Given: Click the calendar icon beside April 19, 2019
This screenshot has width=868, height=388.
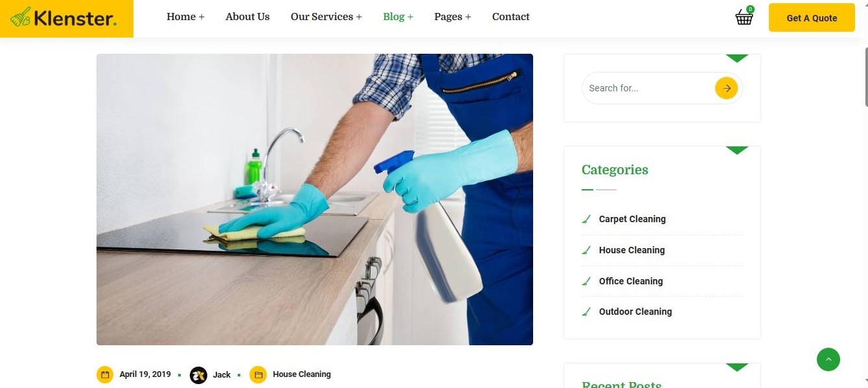Looking at the screenshot, I should point(105,374).
